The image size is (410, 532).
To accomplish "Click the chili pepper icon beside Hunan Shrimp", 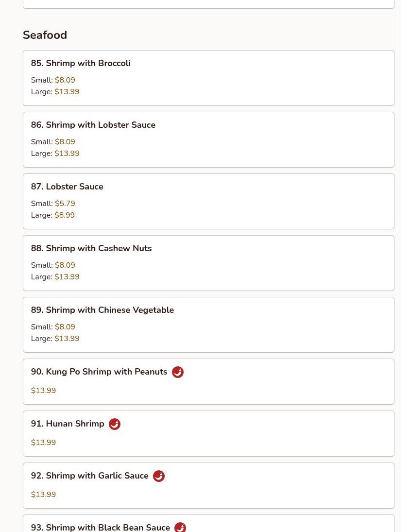I will click(x=115, y=424).
